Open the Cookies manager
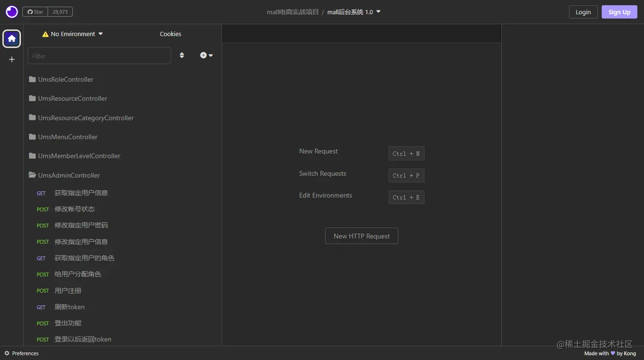Viewport: 644px width, 360px height. tap(171, 34)
